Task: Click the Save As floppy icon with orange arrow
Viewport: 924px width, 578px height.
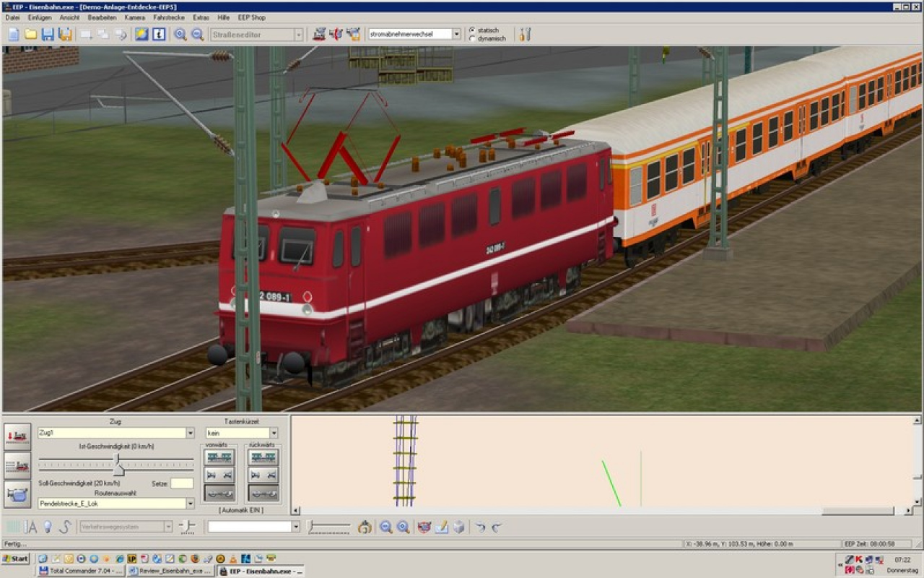Action: pyautogui.click(x=65, y=34)
